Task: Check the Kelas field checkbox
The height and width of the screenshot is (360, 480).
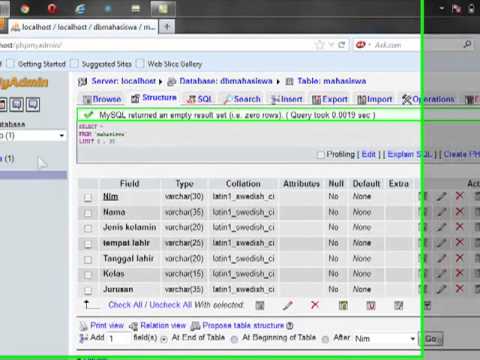Action: pyautogui.click(x=88, y=275)
